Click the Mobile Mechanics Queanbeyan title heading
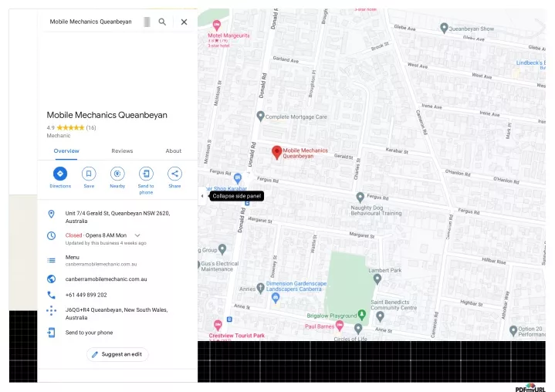Screen dimensions: 555x392 [x=107, y=115]
